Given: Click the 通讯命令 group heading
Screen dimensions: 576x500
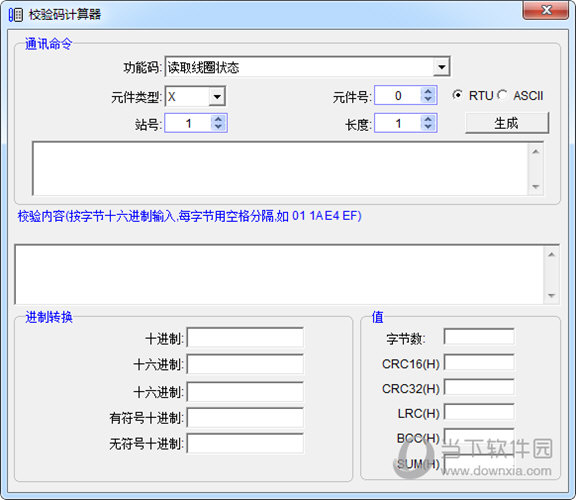Looking at the screenshot, I should [48, 44].
